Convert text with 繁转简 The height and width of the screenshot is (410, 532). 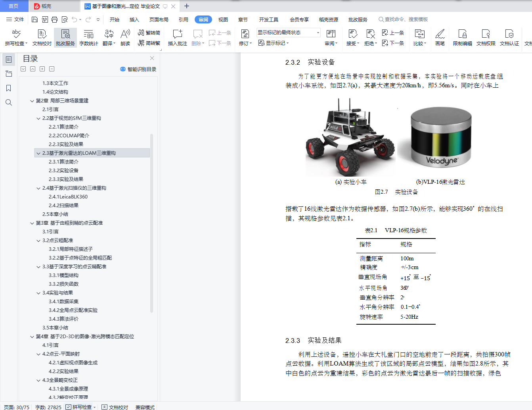click(149, 33)
